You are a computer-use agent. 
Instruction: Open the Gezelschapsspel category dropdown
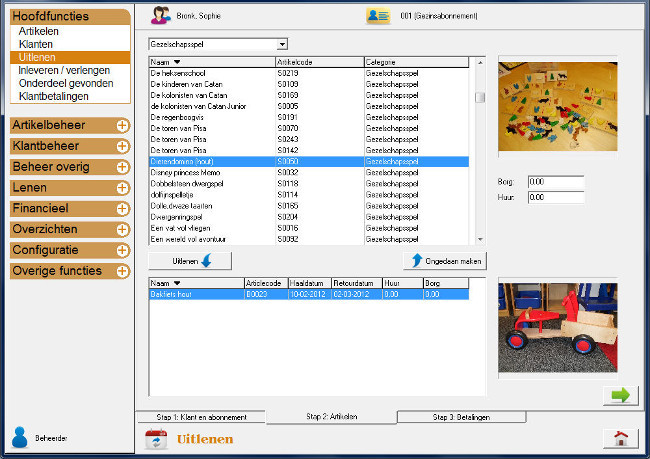[282, 44]
